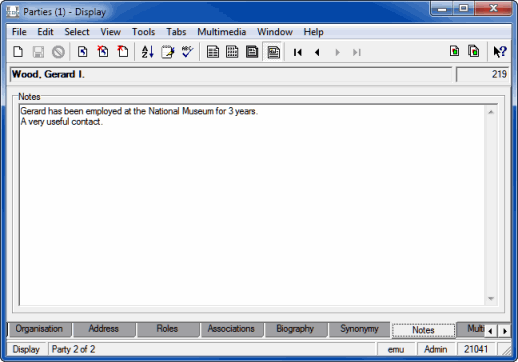Open the Multimedia menu
The height and width of the screenshot is (362, 518).
[x=222, y=32]
